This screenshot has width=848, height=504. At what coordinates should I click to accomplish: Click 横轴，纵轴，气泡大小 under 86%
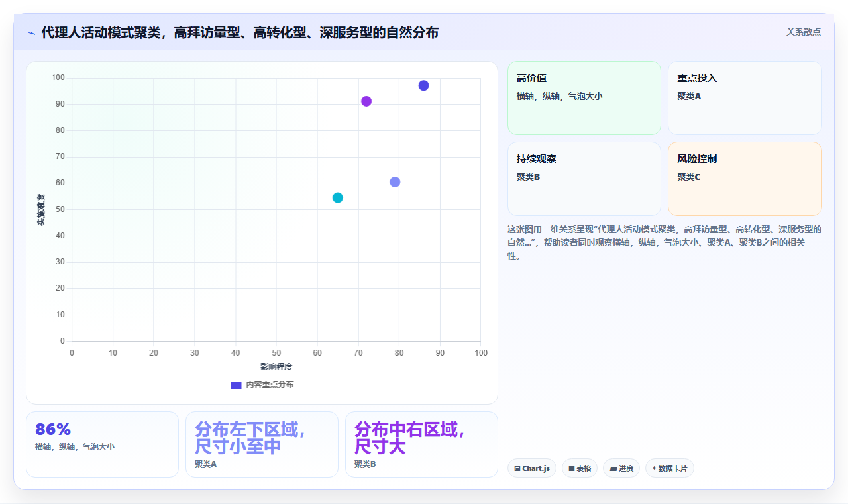coord(75,447)
